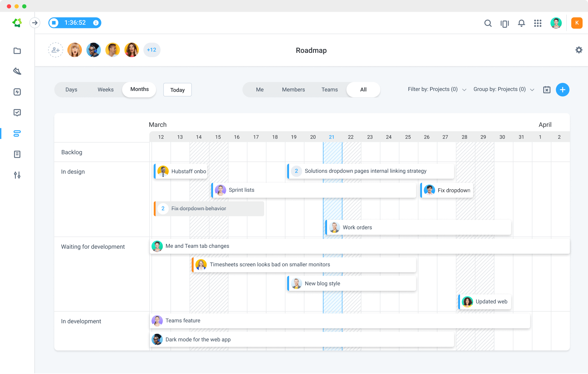Select the Tasks checkmark icon in sidebar
This screenshot has height=374, width=588.
tap(17, 112)
